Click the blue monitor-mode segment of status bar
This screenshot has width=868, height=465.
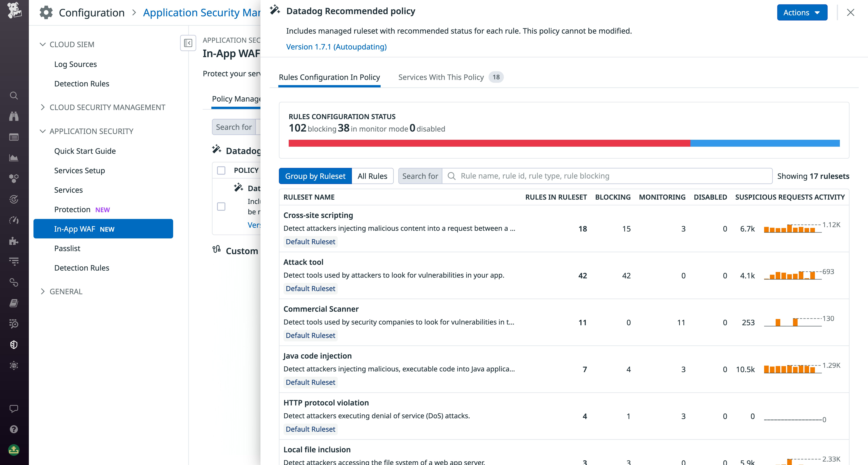point(765,143)
